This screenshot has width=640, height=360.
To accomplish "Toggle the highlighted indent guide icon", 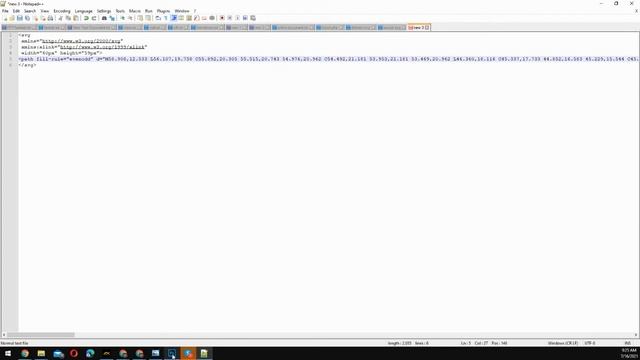I will [x=174, y=18].
